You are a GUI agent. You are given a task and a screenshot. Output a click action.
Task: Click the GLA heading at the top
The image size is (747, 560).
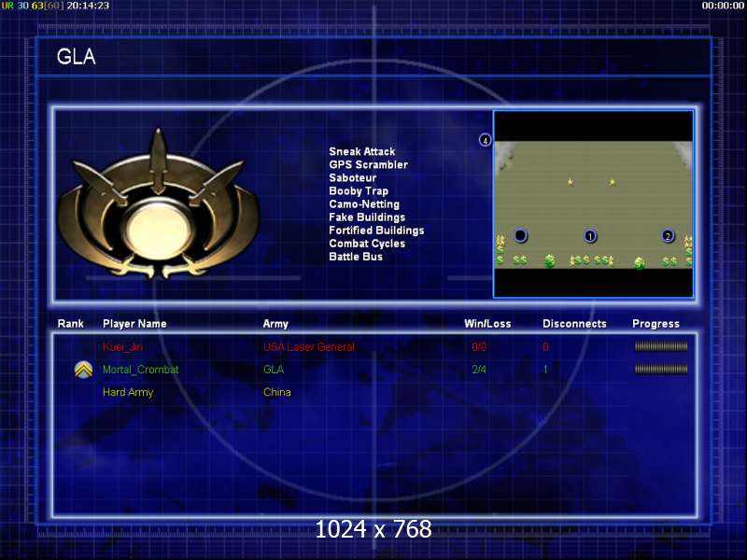[x=77, y=57]
